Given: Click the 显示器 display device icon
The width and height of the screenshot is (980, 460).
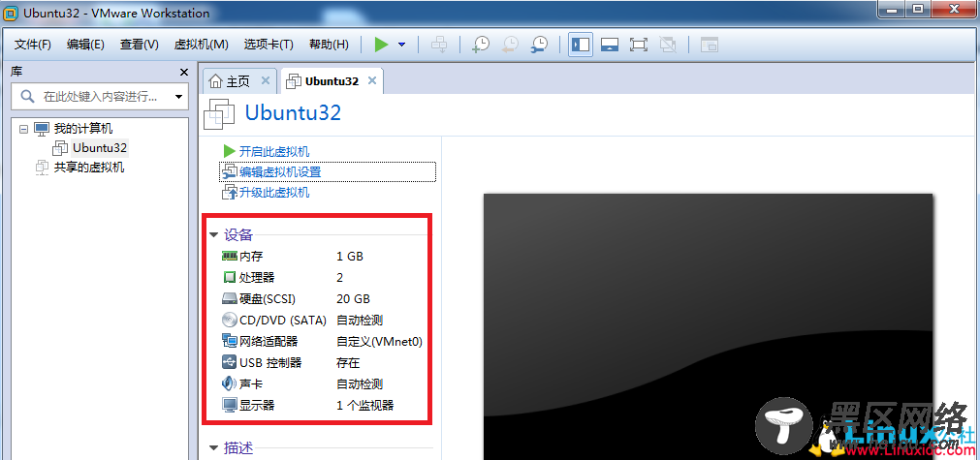Looking at the screenshot, I should coord(230,405).
